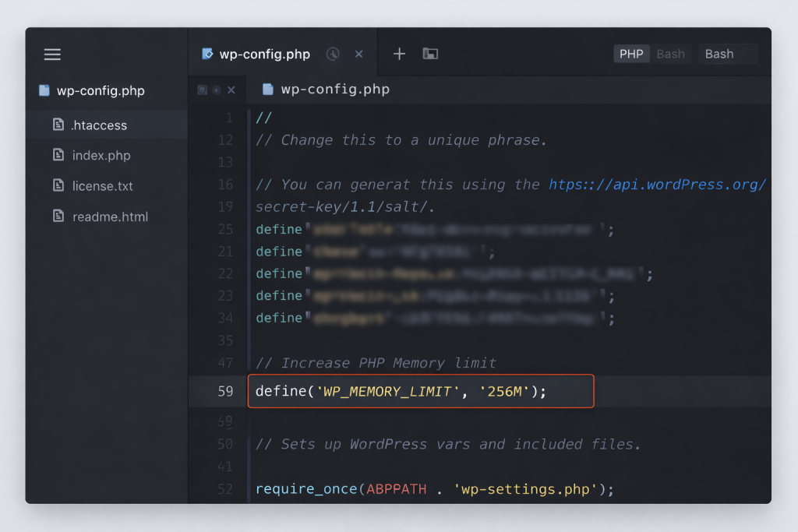798x532 pixels.
Task: Click 'Change this to a unique phrase' comment
Action: tap(401, 140)
